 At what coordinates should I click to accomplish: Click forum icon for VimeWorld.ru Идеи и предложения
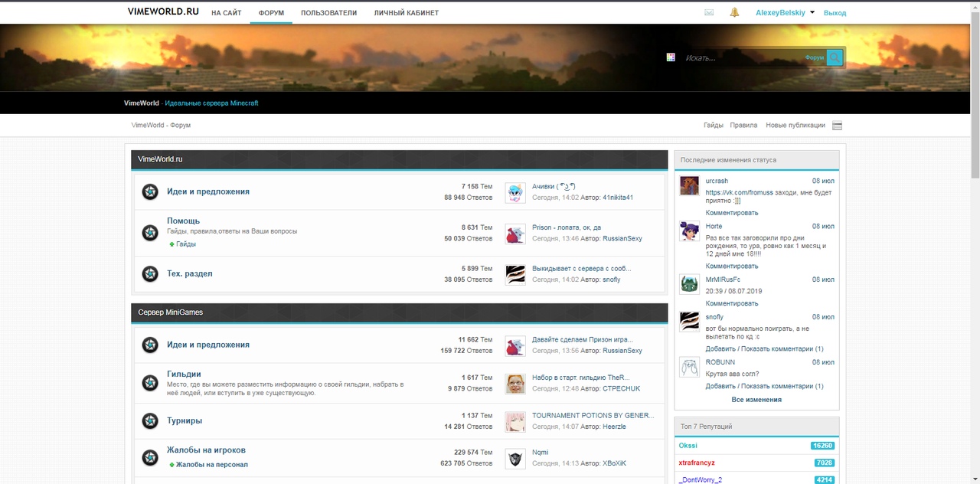pyautogui.click(x=150, y=191)
